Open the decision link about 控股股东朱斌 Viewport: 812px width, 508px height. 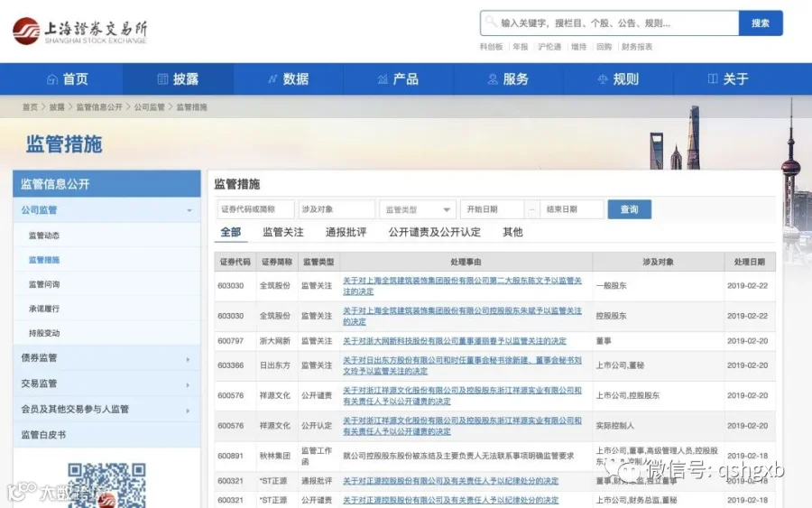462,316
